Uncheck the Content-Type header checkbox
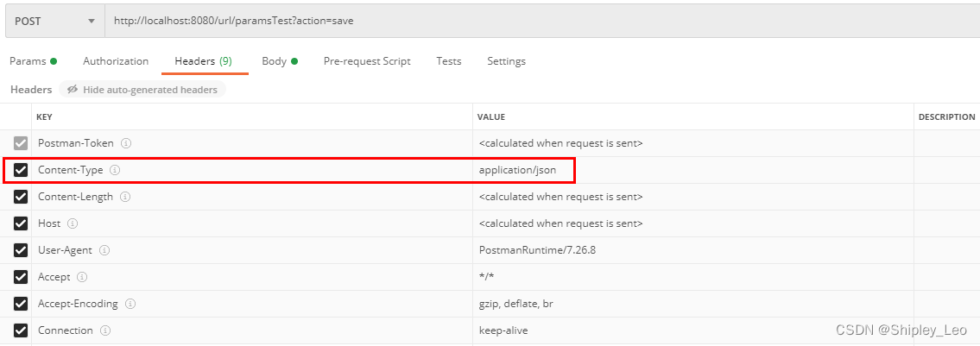 click(21, 170)
